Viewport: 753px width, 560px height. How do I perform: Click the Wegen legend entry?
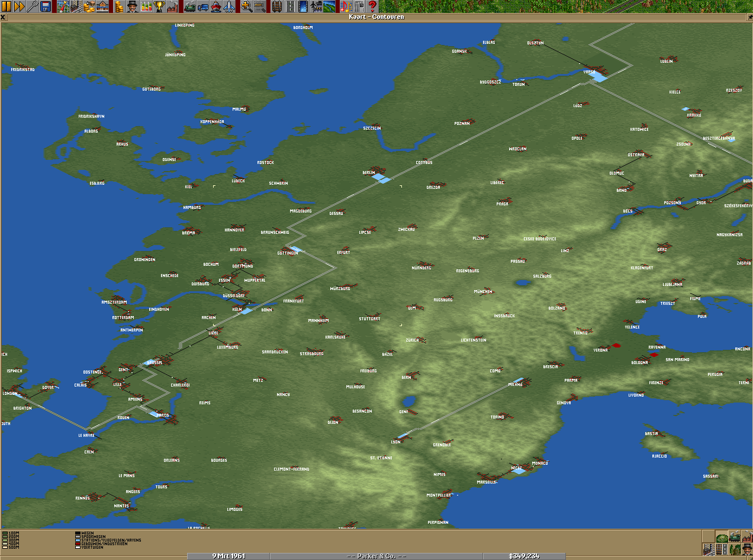[85, 532]
